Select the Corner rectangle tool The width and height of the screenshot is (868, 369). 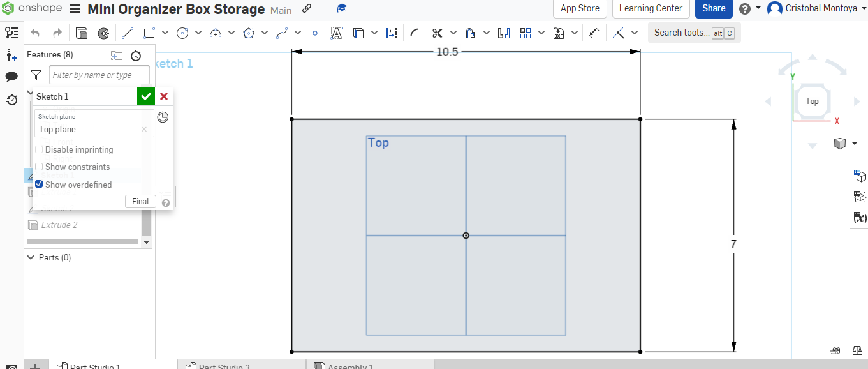click(149, 33)
